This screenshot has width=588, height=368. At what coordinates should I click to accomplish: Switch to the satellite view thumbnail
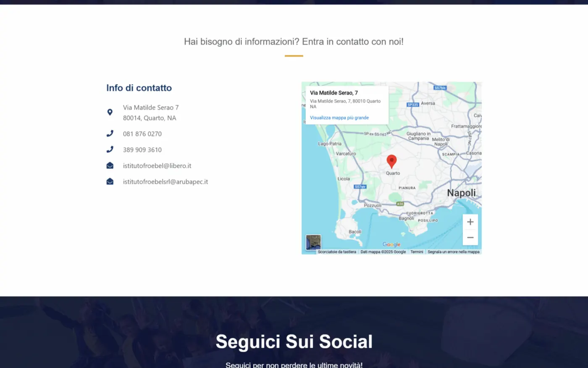click(313, 242)
